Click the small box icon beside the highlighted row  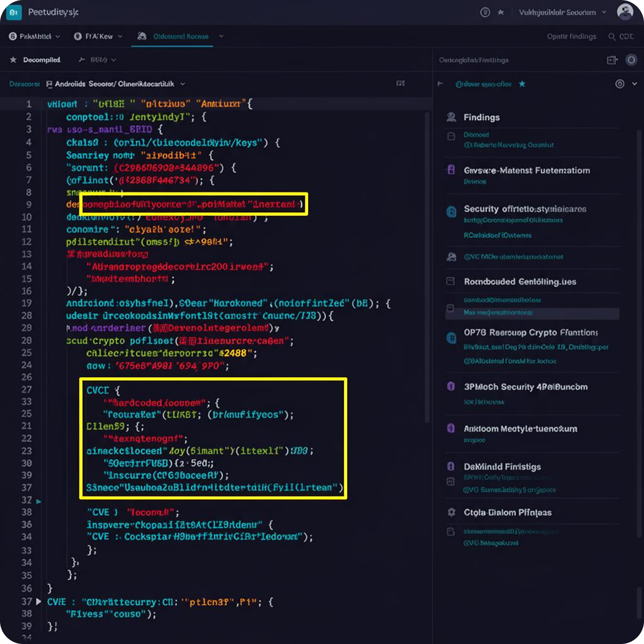450,308
